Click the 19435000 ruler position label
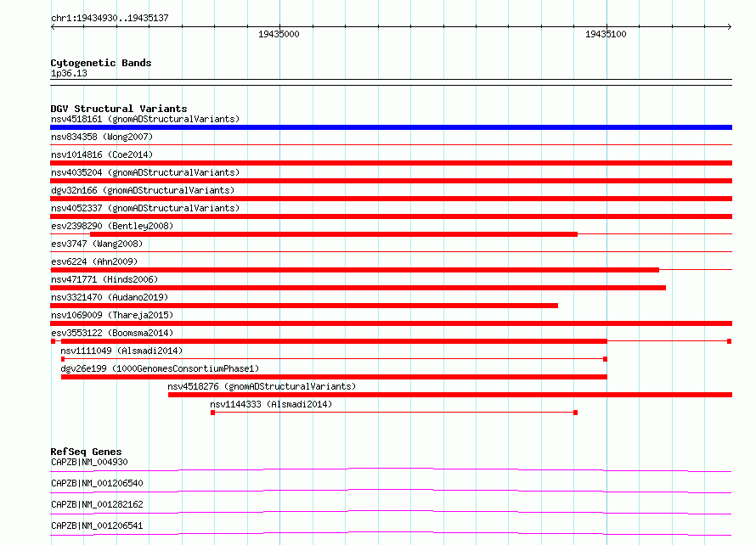The image size is (756, 545). [279, 34]
